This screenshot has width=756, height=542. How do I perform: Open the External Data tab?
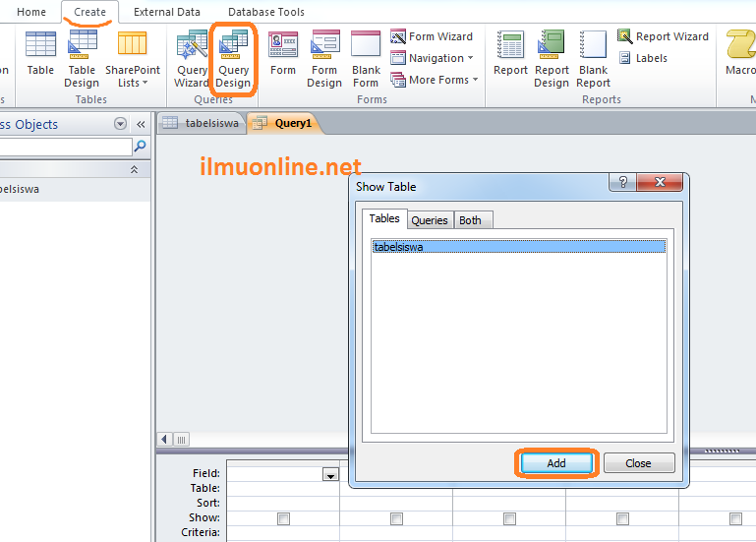click(x=167, y=12)
